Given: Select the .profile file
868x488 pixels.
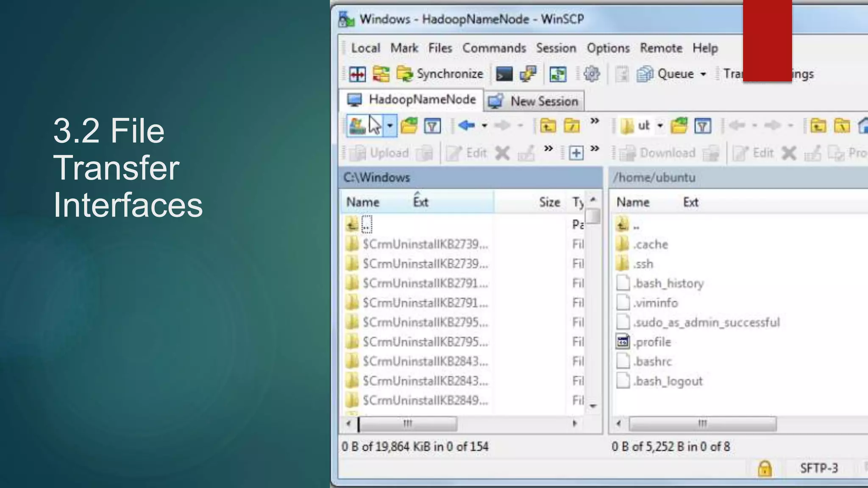Looking at the screenshot, I should (x=643, y=342).
